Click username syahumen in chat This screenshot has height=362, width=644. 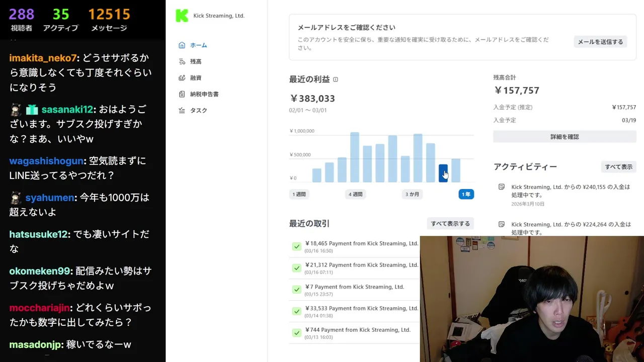tap(50, 198)
